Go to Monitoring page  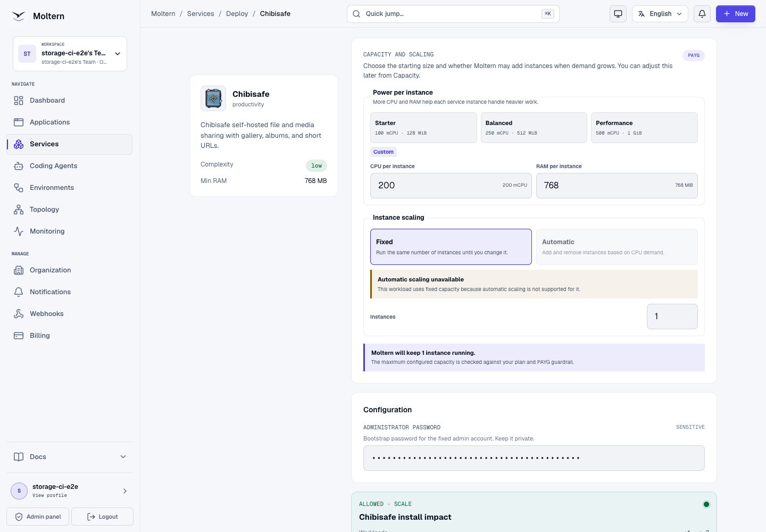point(70,231)
